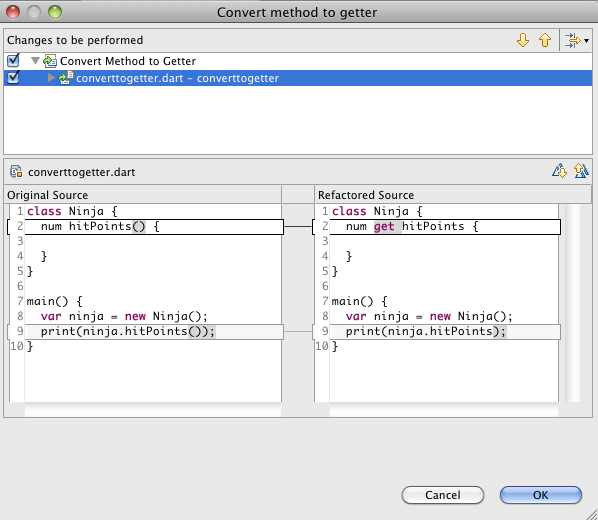598x520 pixels.
Task: Click converttogetter.dart file change icon
Action: pos(66,78)
